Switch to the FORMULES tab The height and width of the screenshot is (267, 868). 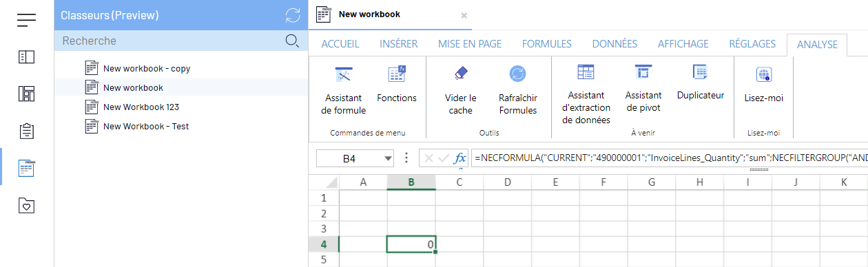click(x=547, y=43)
